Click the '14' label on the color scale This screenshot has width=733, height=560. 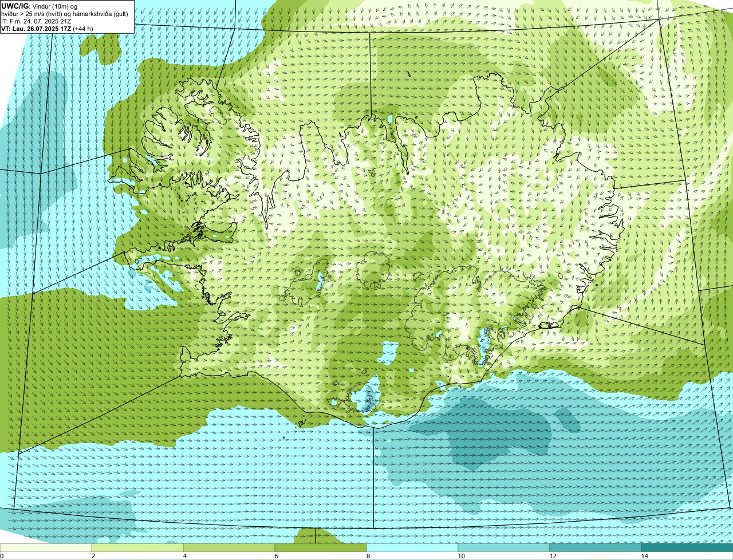coord(644,556)
